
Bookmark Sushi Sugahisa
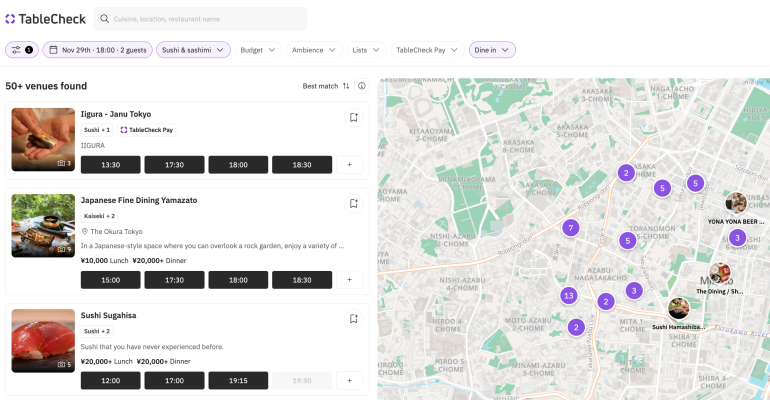[x=354, y=319]
